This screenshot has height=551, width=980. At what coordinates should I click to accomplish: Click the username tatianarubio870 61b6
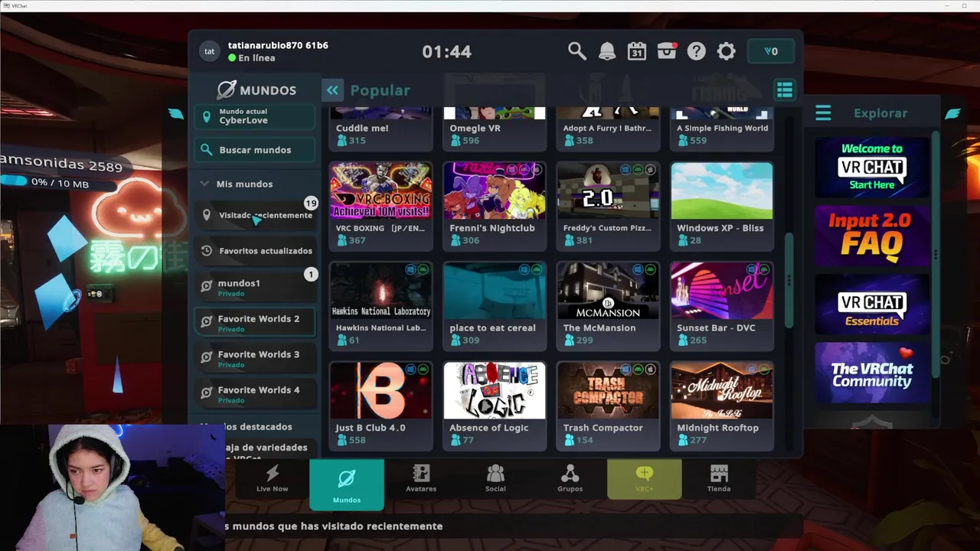[278, 45]
